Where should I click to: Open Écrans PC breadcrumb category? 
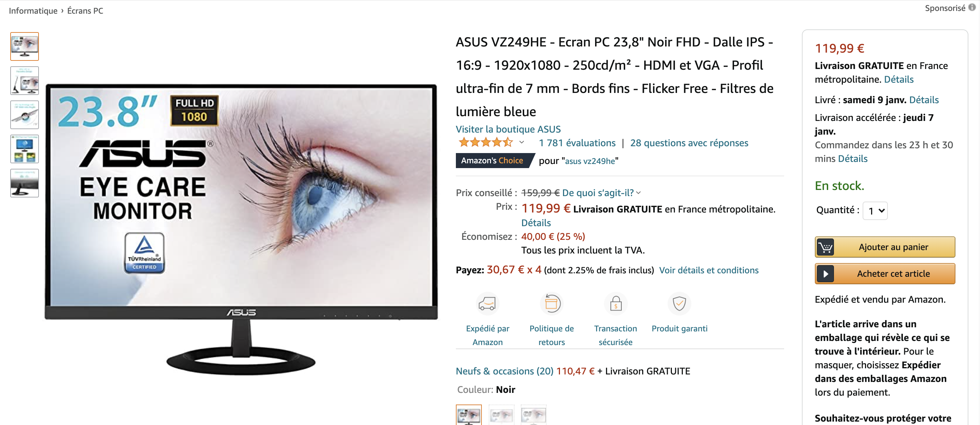click(85, 11)
